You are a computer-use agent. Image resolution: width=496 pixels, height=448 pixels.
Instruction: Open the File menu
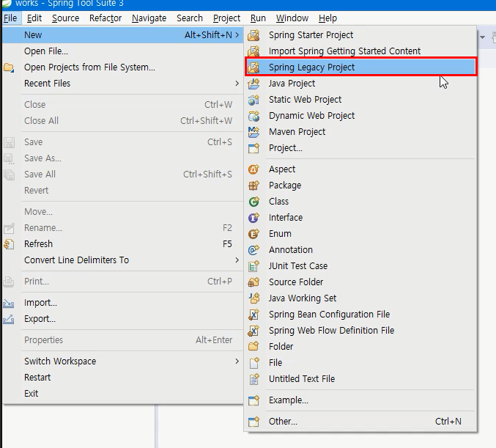tap(10, 18)
